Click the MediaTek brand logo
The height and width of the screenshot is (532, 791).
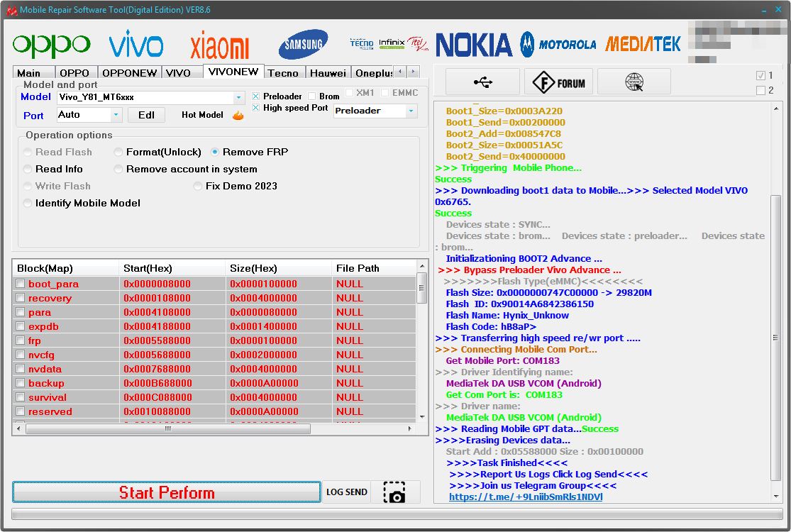[643, 45]
